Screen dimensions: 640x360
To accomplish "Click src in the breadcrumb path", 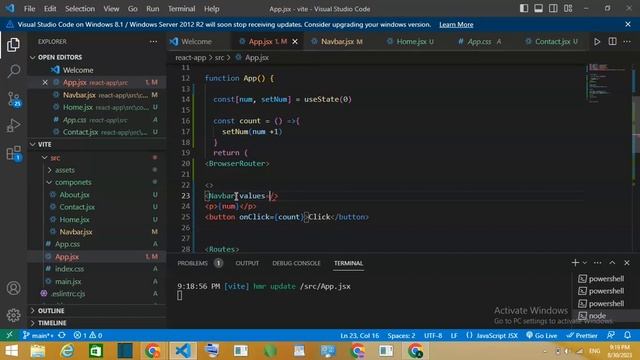I will 220,58.
